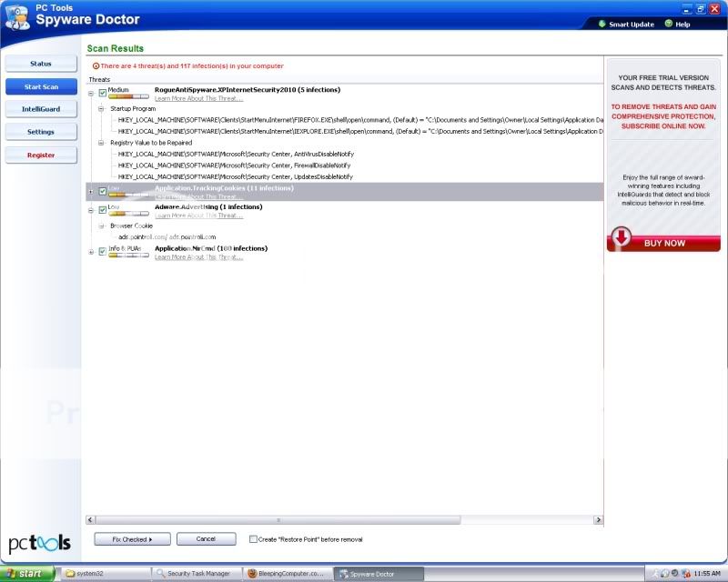The image size is (728, 582).
Task: Uncheck the RogueAntiSpyware.XPInternetSecurity2010 threat checkbox
Action: tap(103, 94)
